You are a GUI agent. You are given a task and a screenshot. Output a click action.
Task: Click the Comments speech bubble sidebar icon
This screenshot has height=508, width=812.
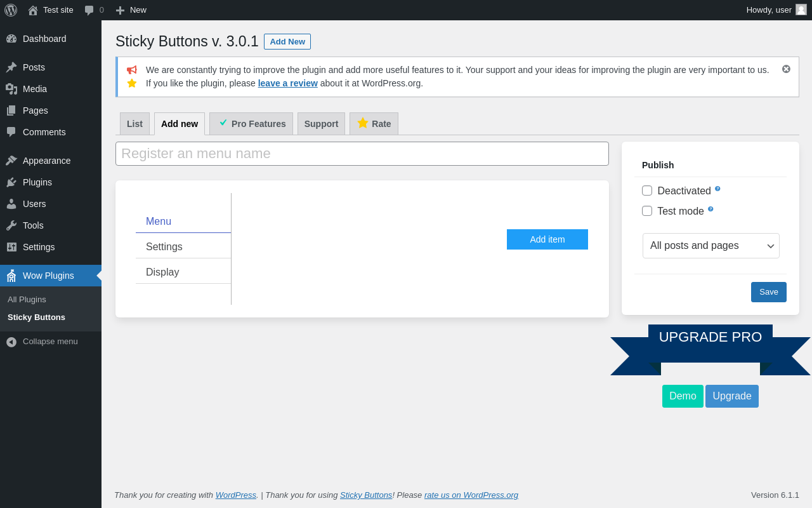point(11,132)
